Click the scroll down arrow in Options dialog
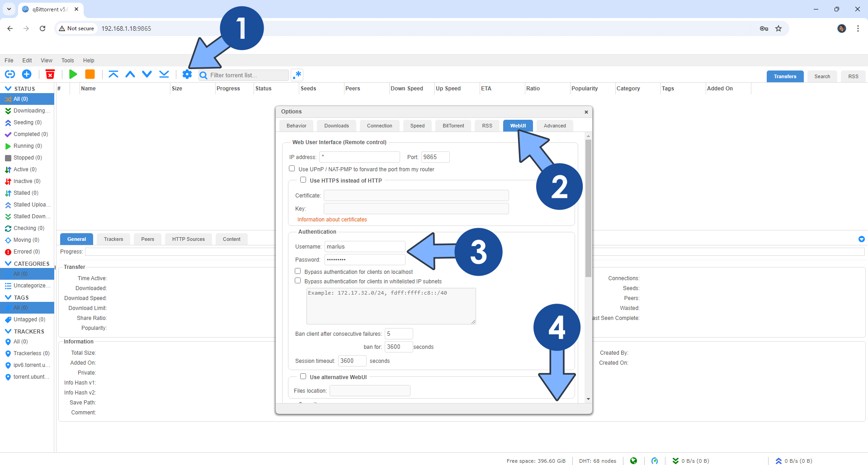Image resolution: width=868 pixels, height=465 pixels. click(x=588, y=399)
